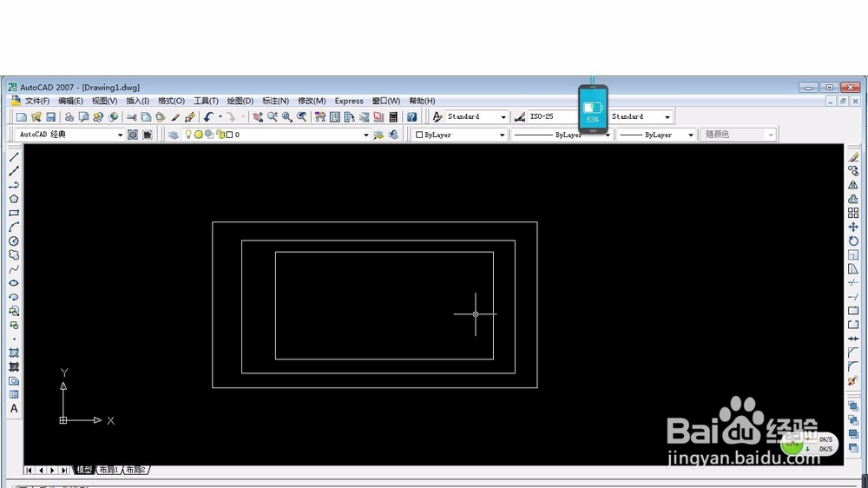Viewport: 868px width, 488px height.
Task: Click the phone battery 53% widget
Action: [593, 109]
